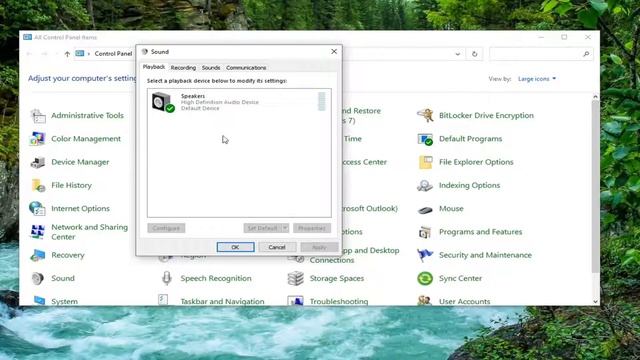The height and width of the screenshot is (360, 640).
Task: Open the Indexing Options link text
Action: 469,185
